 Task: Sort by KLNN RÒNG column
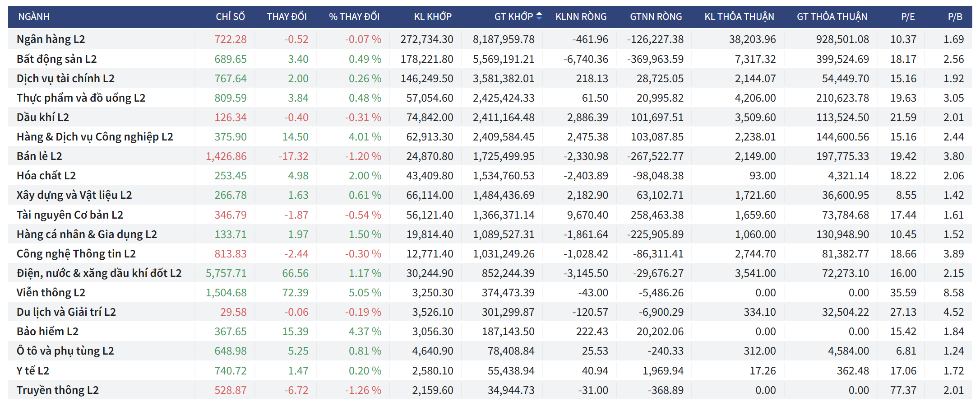(581, 17)
